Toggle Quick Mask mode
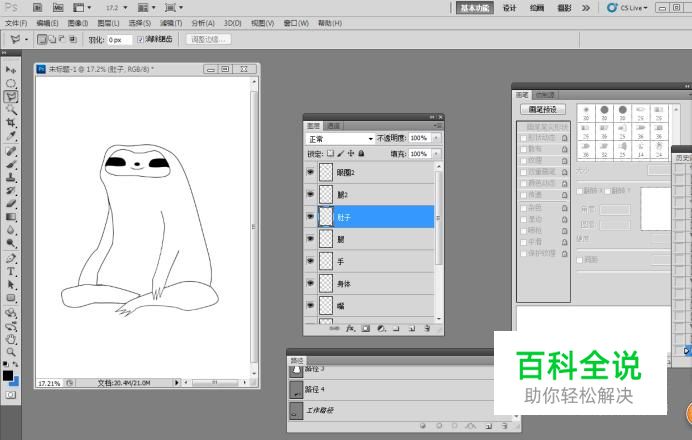Screen dimensions: 692x440 pos(11,395)
